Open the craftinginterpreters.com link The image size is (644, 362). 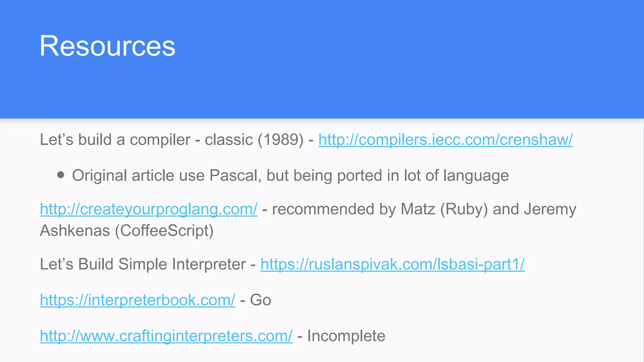click(166, 336)
